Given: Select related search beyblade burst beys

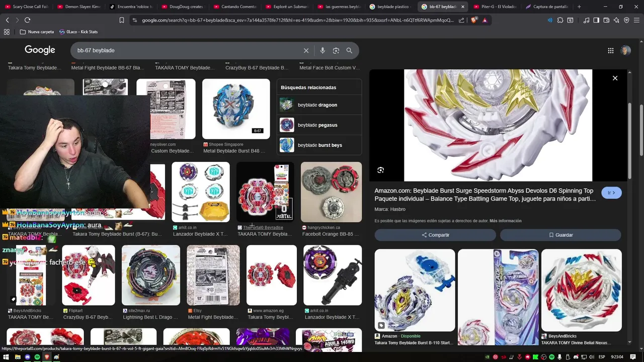Looking at the screenshot, I should coord(319,145).
